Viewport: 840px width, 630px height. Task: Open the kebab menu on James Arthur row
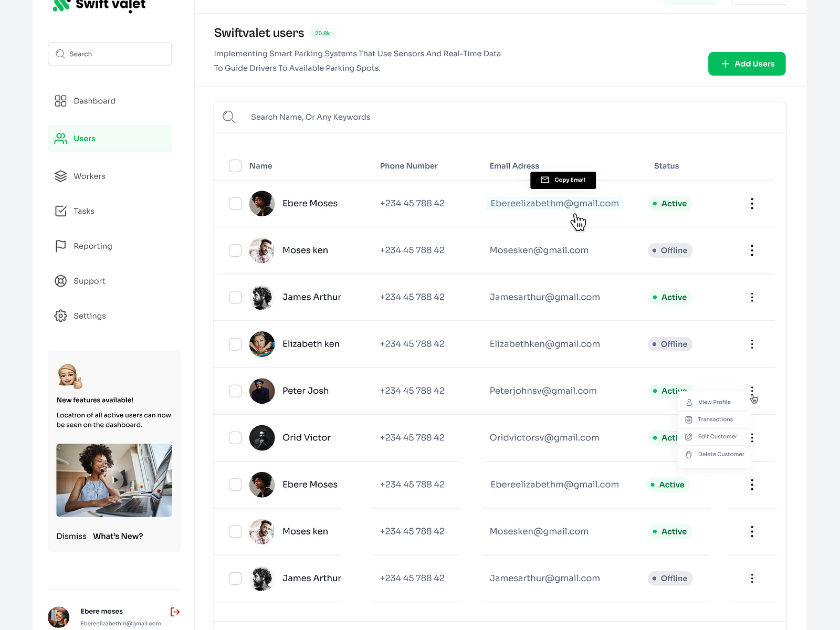(x=752, y=297)
